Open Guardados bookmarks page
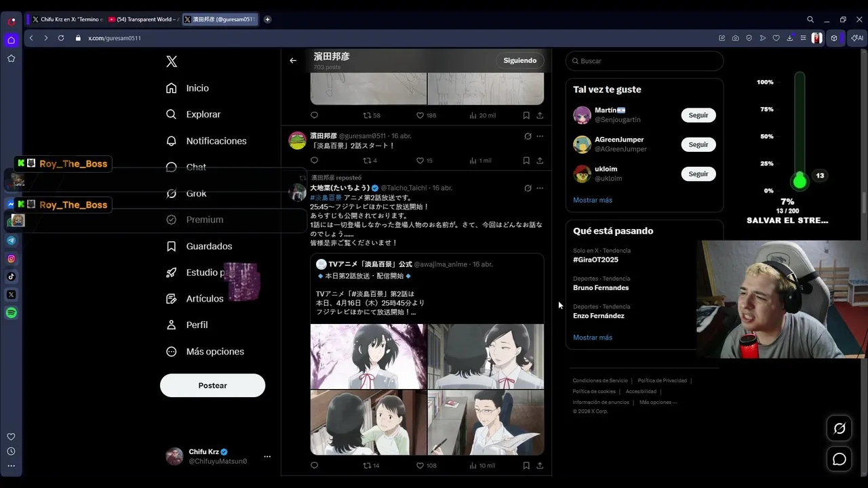 pyautogui.click(x=199, y=246)
